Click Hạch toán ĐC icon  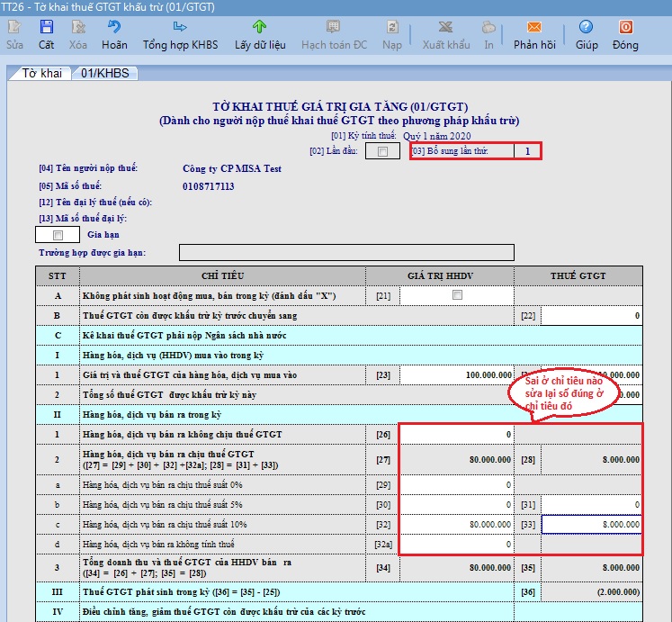pos(333,27)
